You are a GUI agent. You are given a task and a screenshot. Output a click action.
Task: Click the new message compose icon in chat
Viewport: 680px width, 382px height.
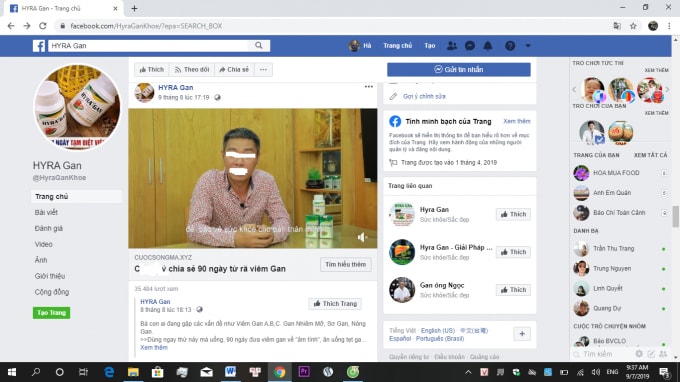pos(651,354)
